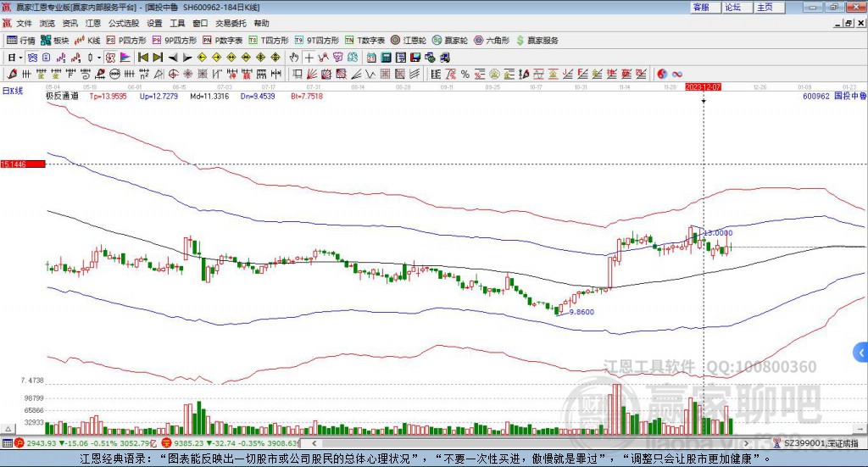Open the 江恩 menu
This screenshot has height=467, width=868.
[x=93, y=23]
